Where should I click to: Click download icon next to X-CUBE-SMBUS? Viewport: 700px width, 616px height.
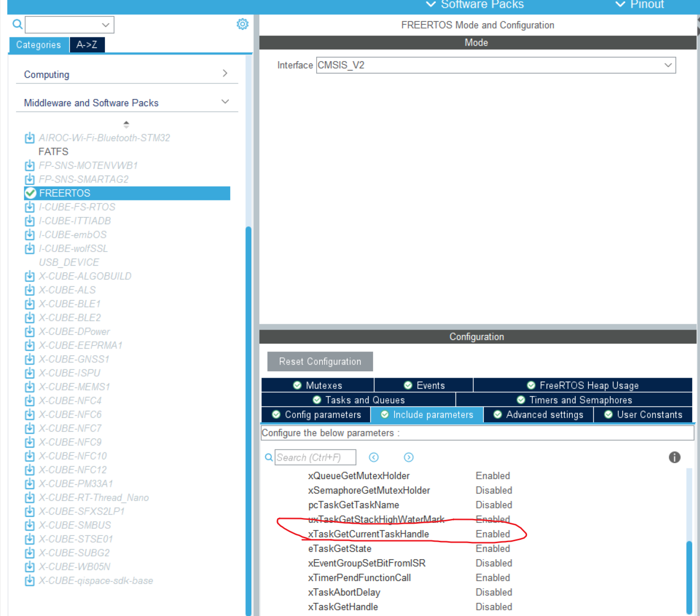(x=30, y=525)
